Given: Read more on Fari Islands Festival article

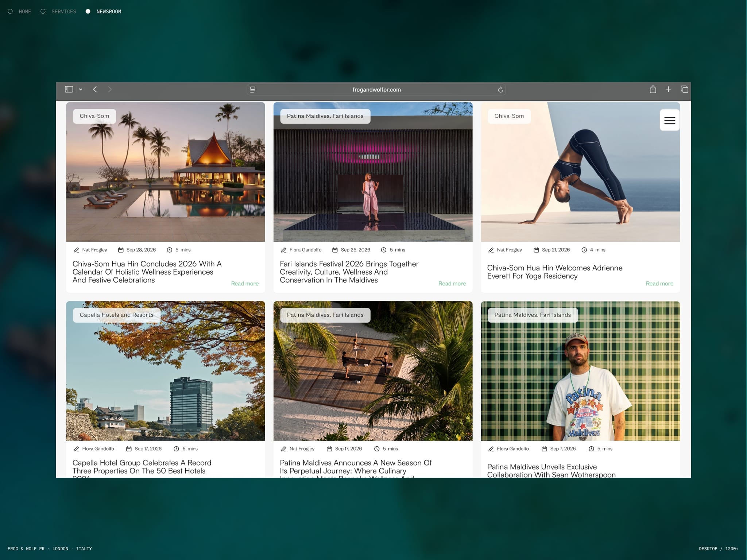Looking at the screenshot, I should click(x=452, y=284).
